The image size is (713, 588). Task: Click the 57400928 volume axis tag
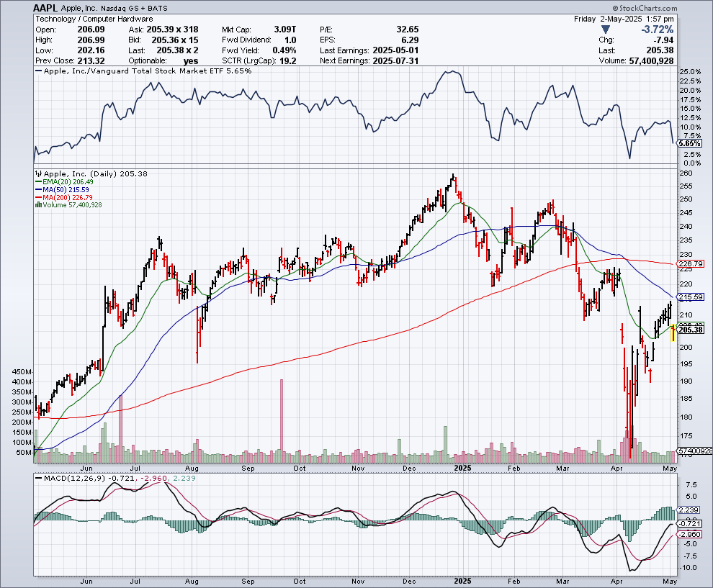coord(695,451)
